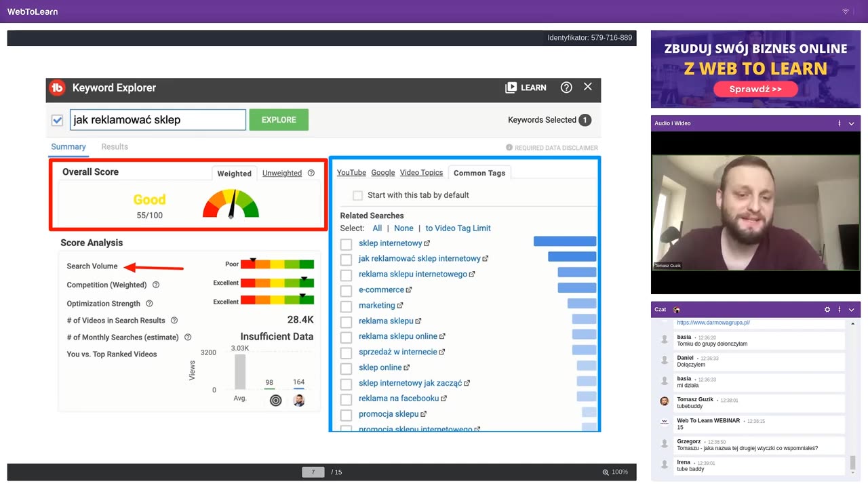Click the target icon under the 98 bar

tap(275, 401)
